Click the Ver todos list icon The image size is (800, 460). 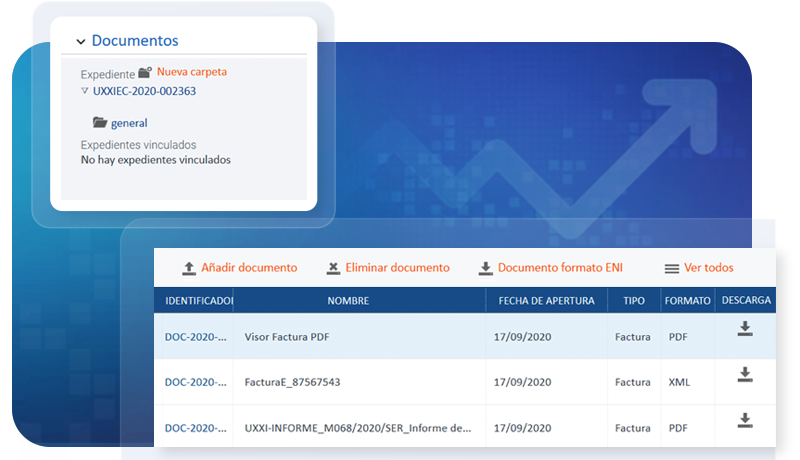click(672, 268)
